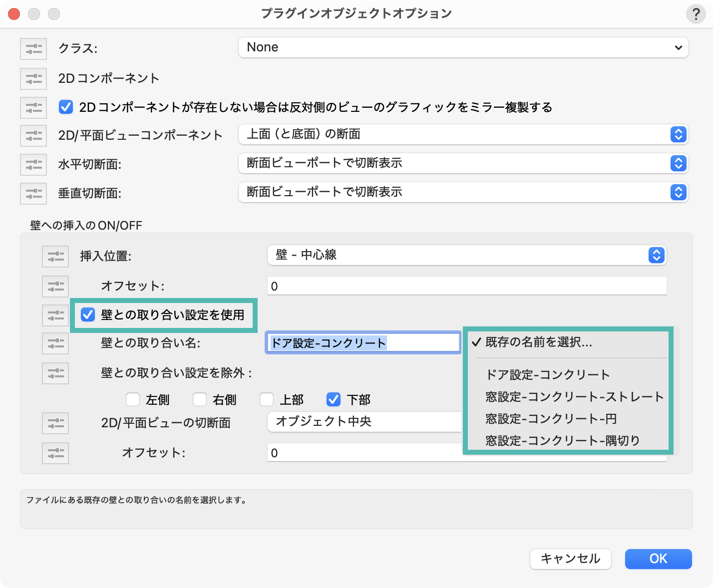Open the 水平切断面 dropdown
This screenshot has height=588, width=713.
463,163
